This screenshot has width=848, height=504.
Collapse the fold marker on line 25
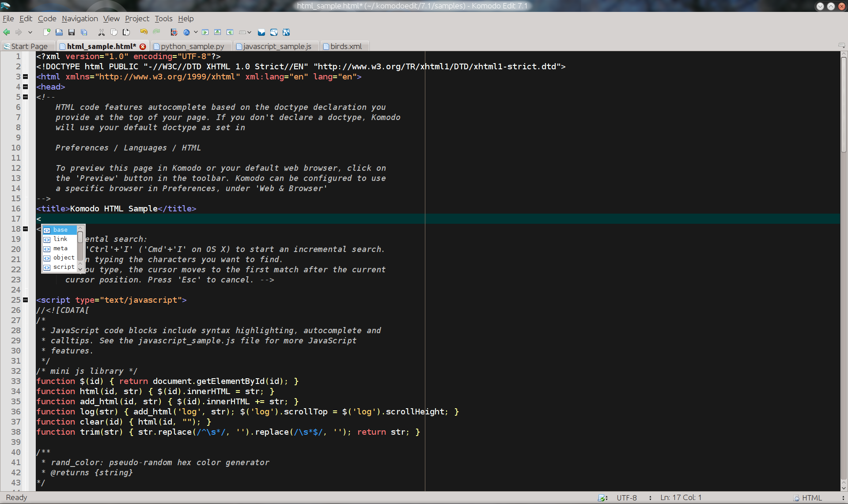tap(26, 300)
